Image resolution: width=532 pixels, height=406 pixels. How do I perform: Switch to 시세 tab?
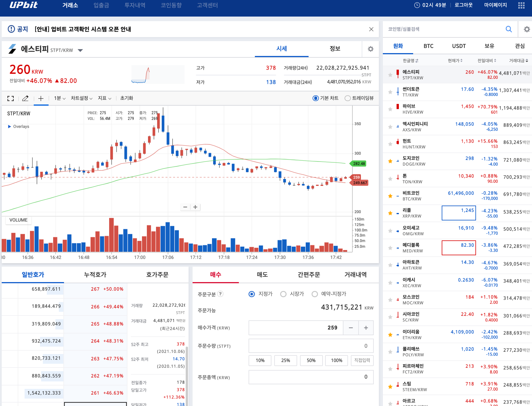(x=282, y=49)
